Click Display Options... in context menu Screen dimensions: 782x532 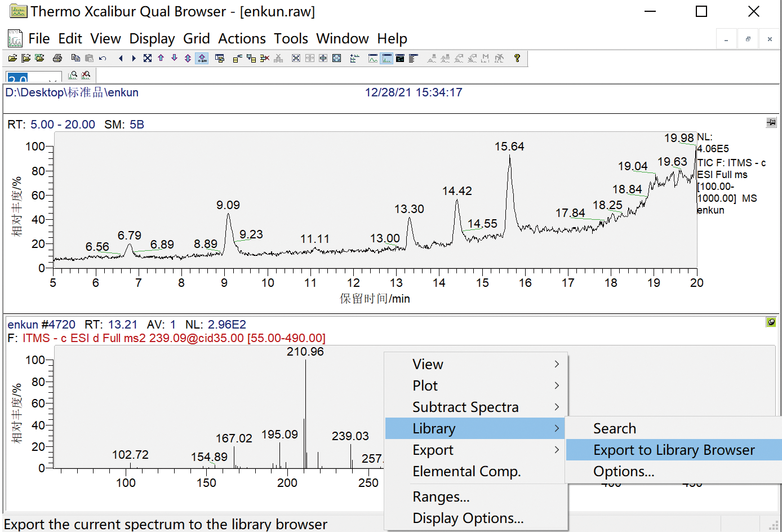tap(468, 518)
